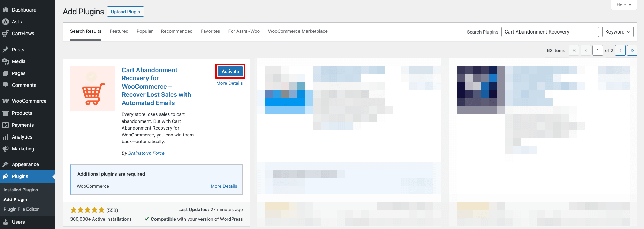Switch to Favorites tab
644x229 pixels.
click(x=210, y=31)
